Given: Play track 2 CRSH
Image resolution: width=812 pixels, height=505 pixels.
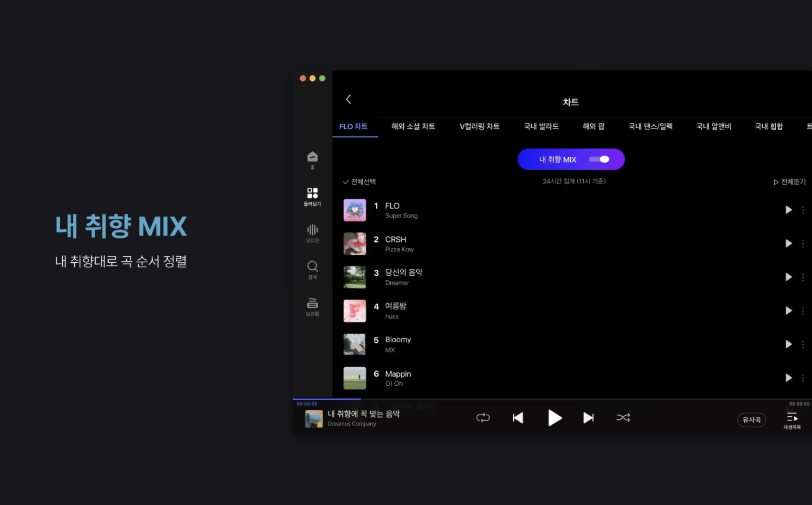Looking at the screenshot, I should tap(788, 243).
